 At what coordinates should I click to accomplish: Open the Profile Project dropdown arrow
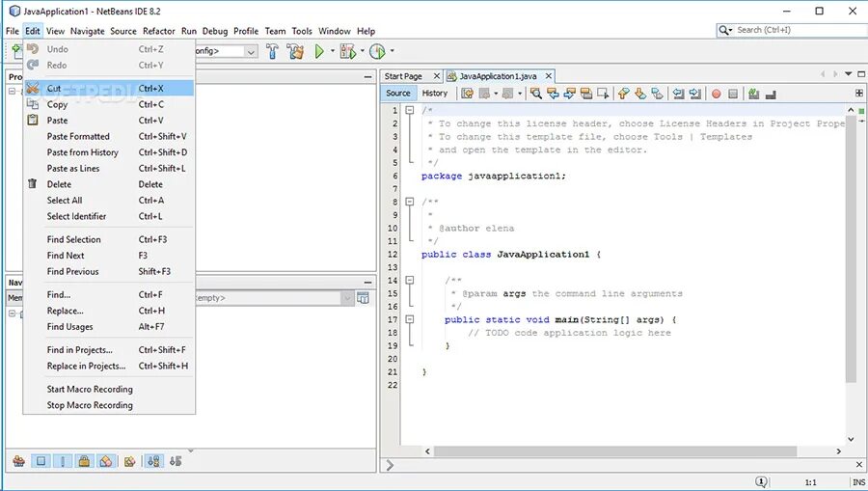392,51
